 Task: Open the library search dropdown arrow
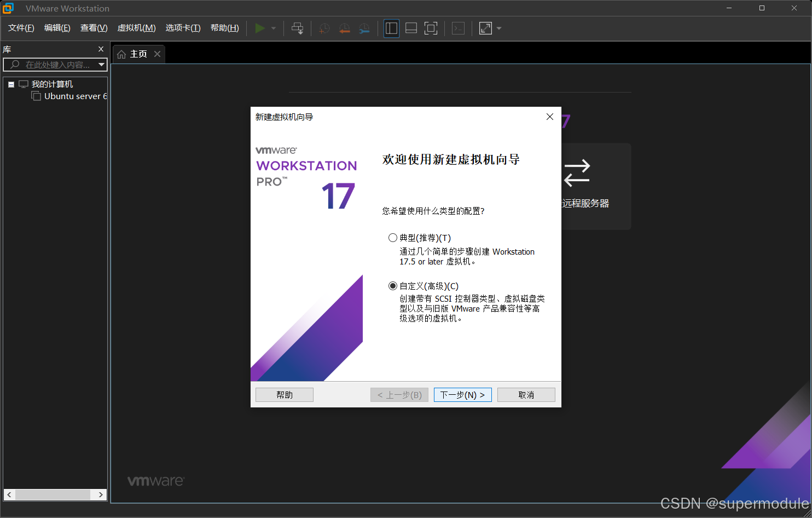[x=102, y=65]
